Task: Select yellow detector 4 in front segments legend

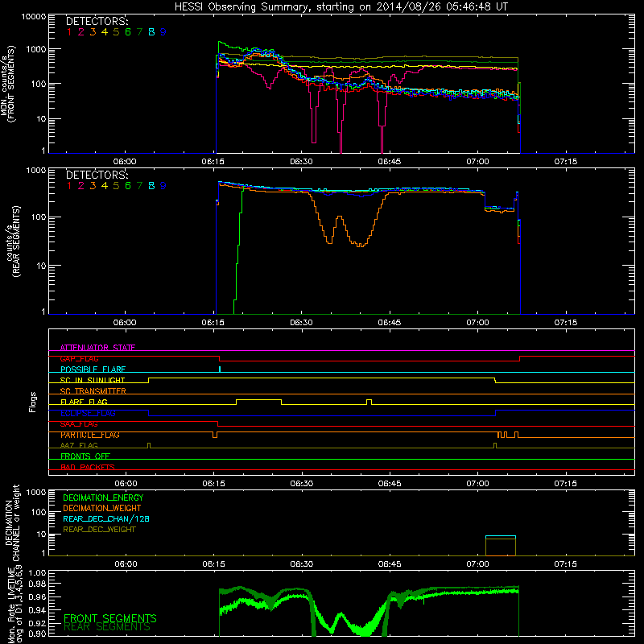Action: (105, 32)
